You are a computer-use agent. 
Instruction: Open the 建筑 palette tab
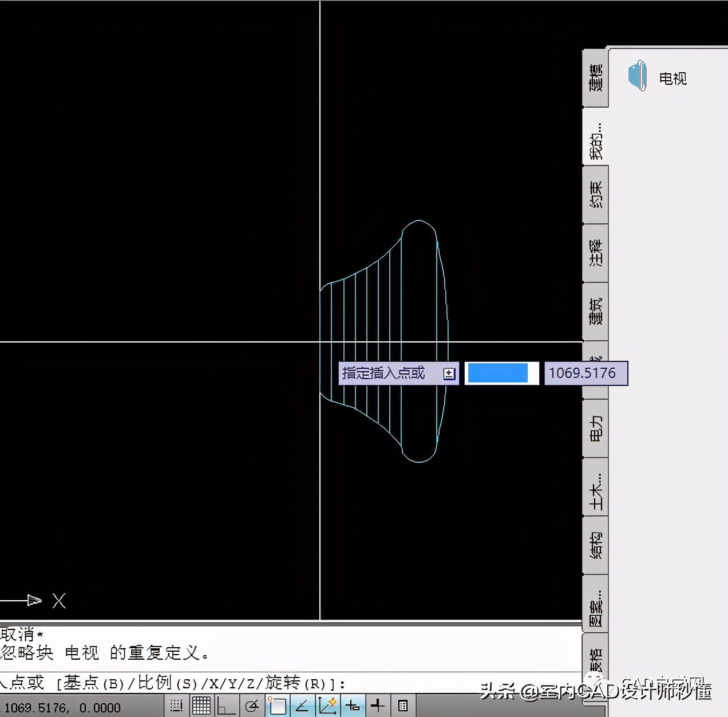[x=595, y=312]
